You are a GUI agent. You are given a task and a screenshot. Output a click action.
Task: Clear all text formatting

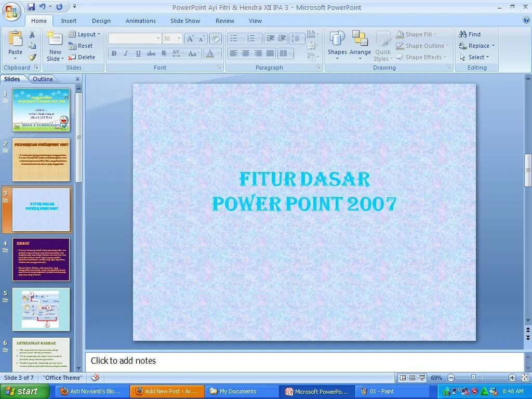point(216,38)
